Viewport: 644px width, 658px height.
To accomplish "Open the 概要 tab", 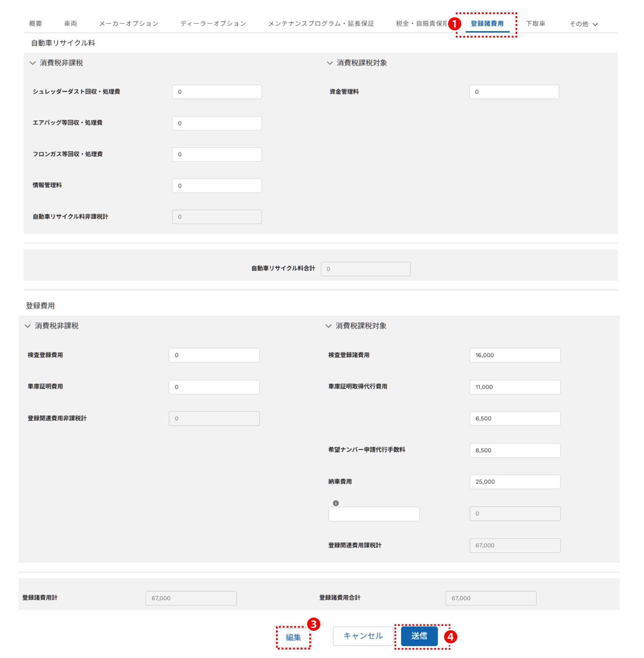I will click(36, 24).
